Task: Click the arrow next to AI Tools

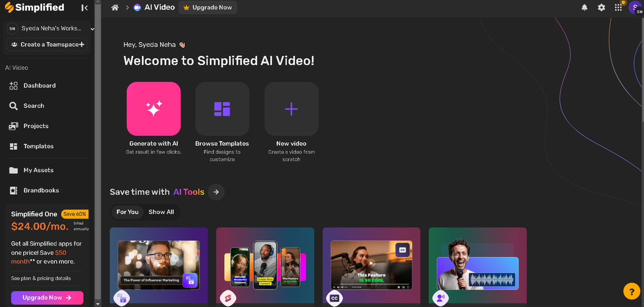Action: pos(216,192)
